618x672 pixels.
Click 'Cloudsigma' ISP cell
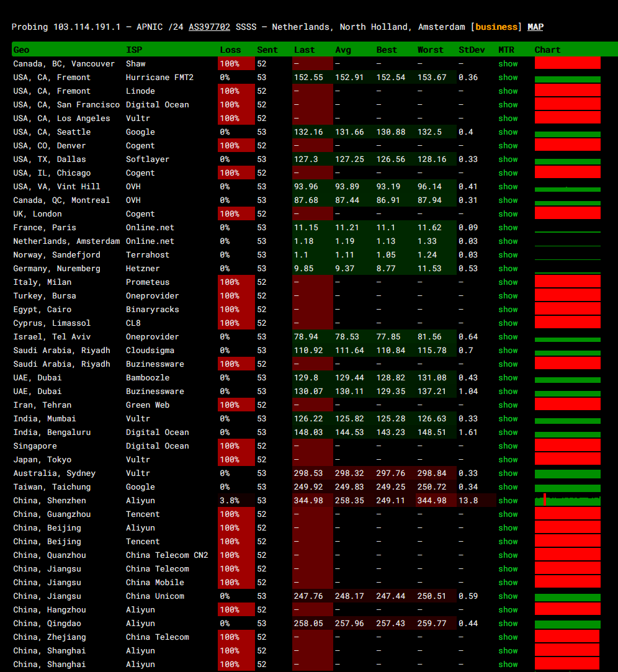point(150,351)
